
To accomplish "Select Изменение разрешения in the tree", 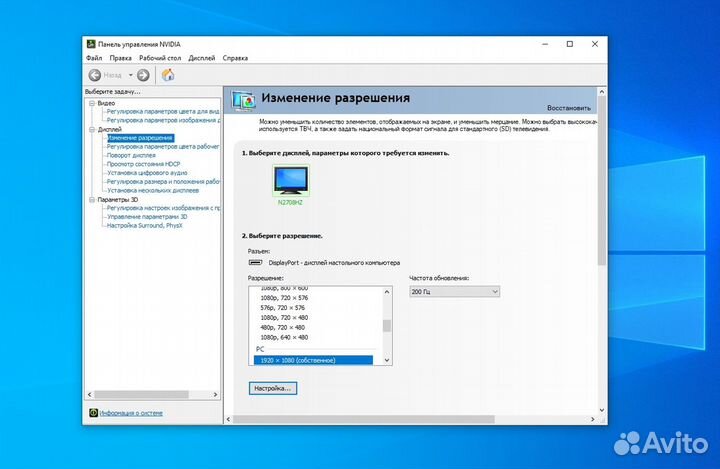I will click(x=140, y=138).
